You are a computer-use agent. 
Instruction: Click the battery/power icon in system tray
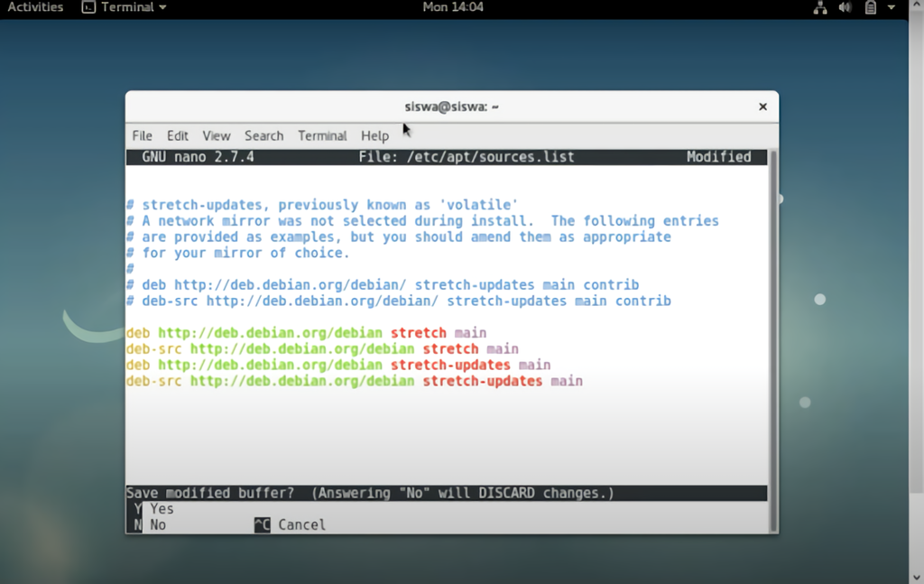click(x=871, y=7)
